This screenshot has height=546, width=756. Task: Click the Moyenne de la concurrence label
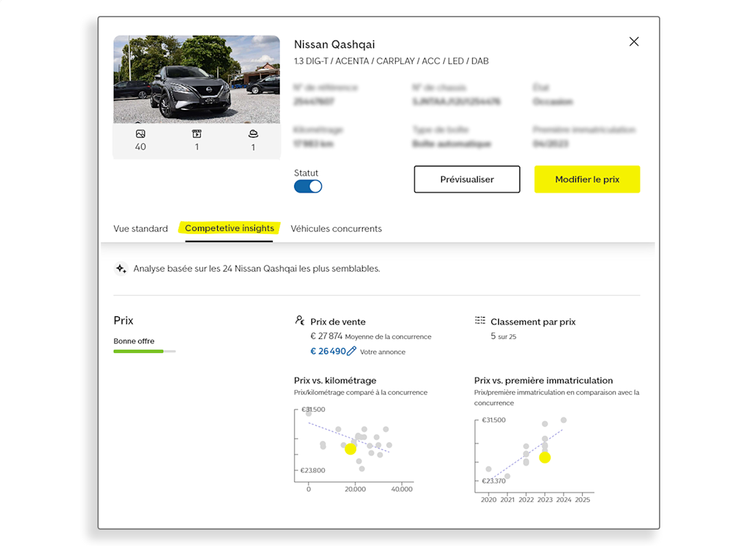[x=388, y=337]
